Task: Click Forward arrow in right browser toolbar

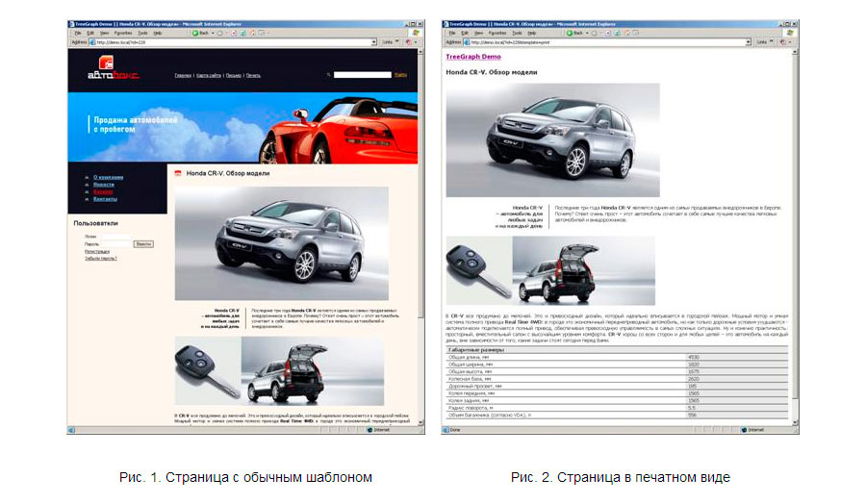Action: pyautogui.click(x=595, y=33)
